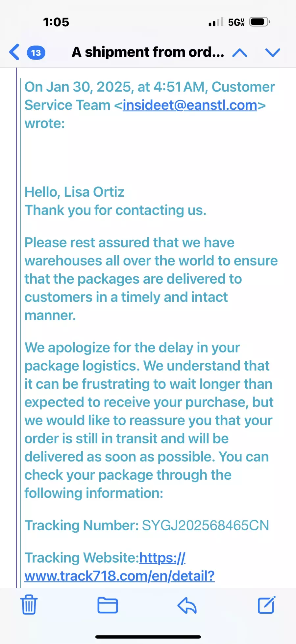Move message using the folder icon

coord(108,605)
